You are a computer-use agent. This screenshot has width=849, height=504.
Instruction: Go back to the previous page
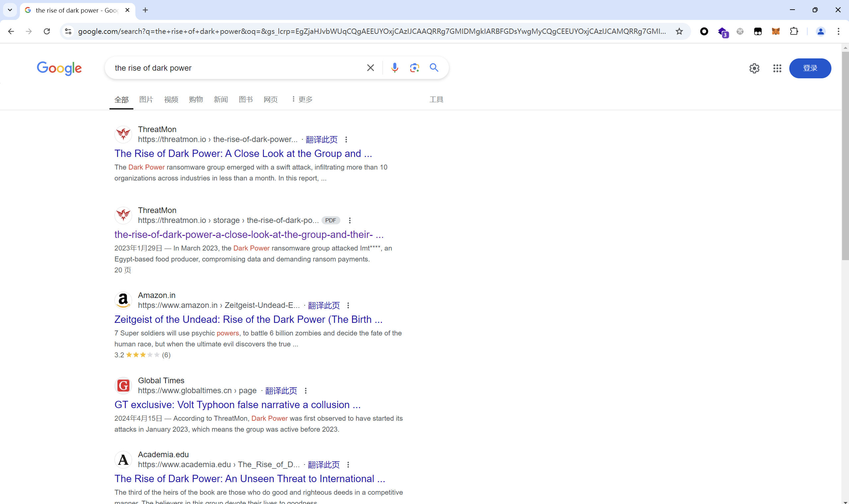click(11, 31)
